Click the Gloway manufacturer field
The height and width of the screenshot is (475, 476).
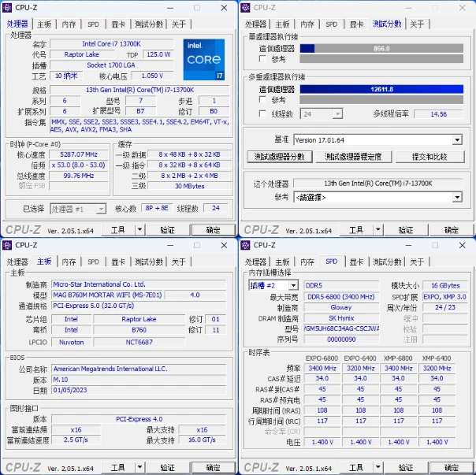tap(341, 307)
